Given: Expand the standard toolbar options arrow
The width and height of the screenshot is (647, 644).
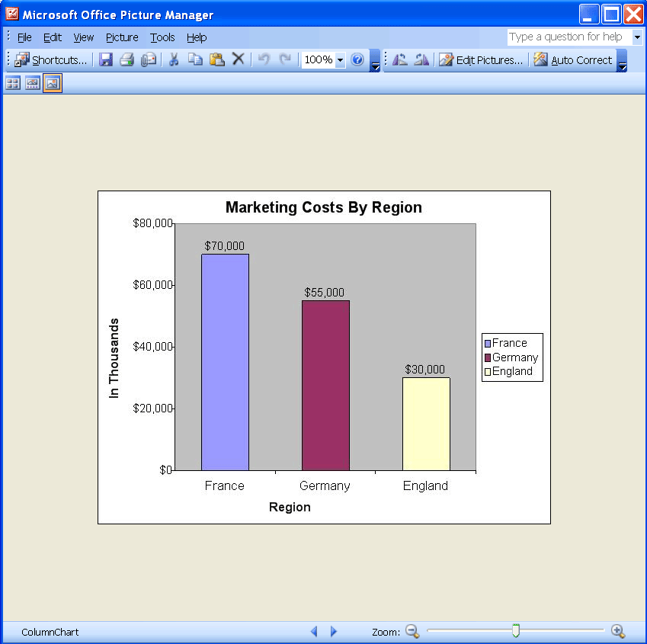Looking at the screenshot, I should click(x=375, y=66).
